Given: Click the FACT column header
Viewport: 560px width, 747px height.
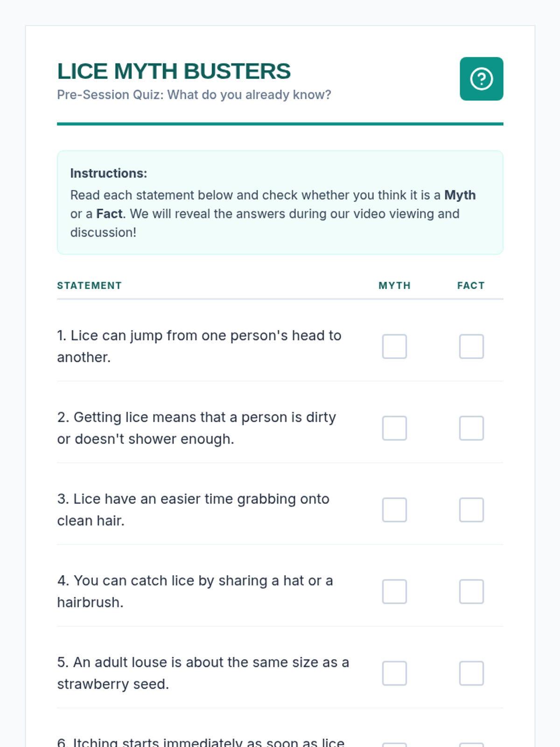Looking at the screenshot, I should pyautogui.click(x=471, y=286).
